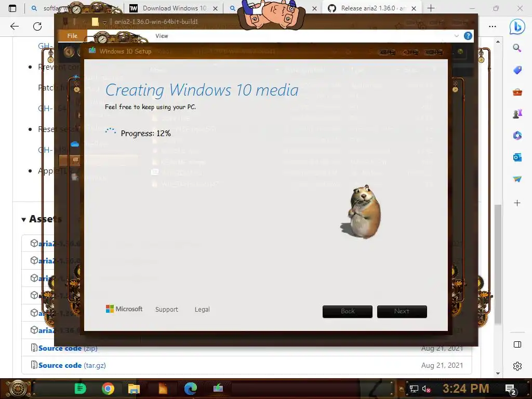Viewport: 532px width, 399px height.
Task: Switch to Microsoft Edge on taskbar
Action: (x=190, y=389)
